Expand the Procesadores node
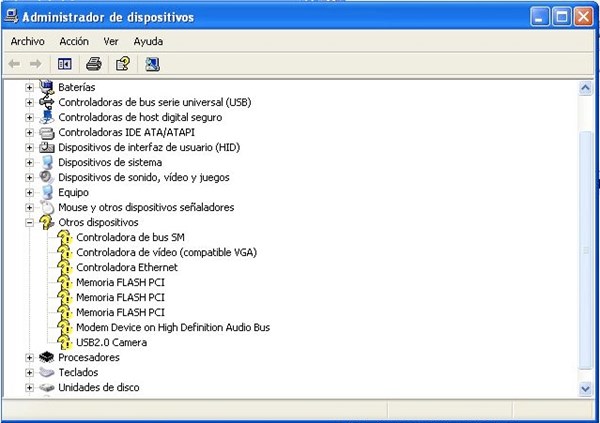Image resolution: width=600 pixels, height=423 pixels. [29, 357]
